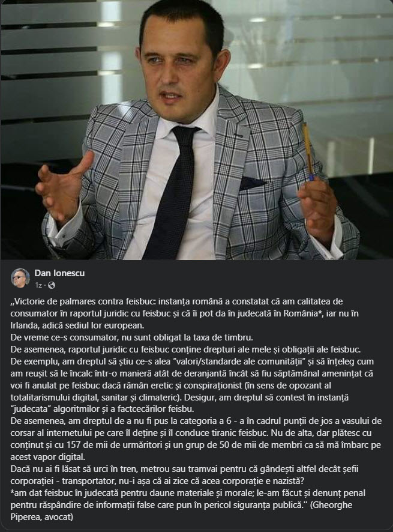Screen dimensions: 393x532
Task: Click the line ending 'acest vapor digital.'
Action: click(48, 457)
